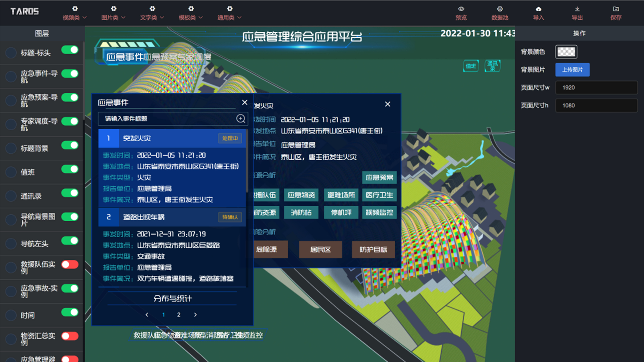
Task: Click the 页面尺寸w input showing 1920
Action: (x=596, y=88)
